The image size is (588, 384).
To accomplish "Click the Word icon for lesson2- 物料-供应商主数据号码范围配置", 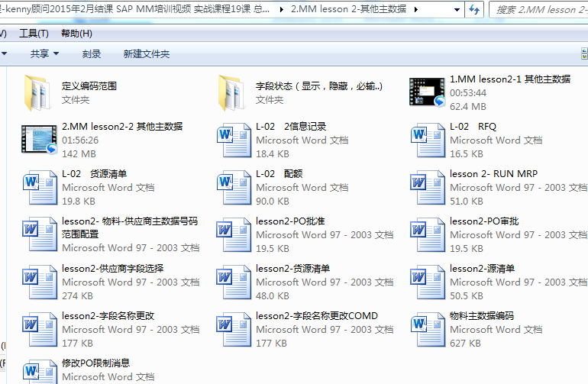I will tap(40, 234).
